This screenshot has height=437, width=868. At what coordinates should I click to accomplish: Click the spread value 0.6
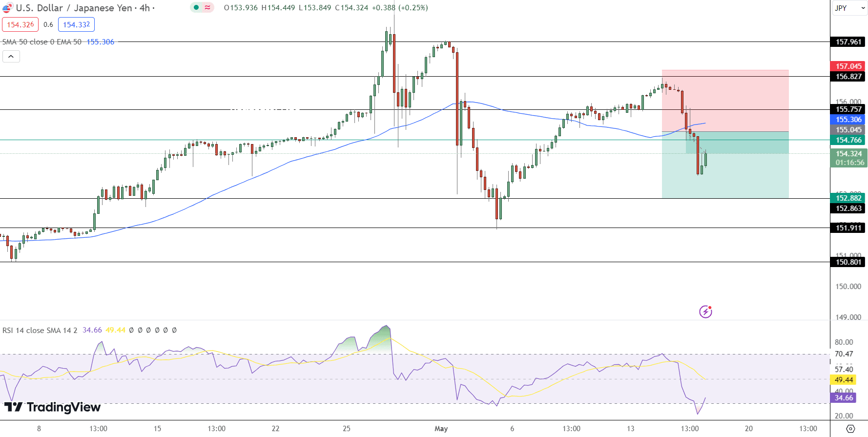coord(48,24)
